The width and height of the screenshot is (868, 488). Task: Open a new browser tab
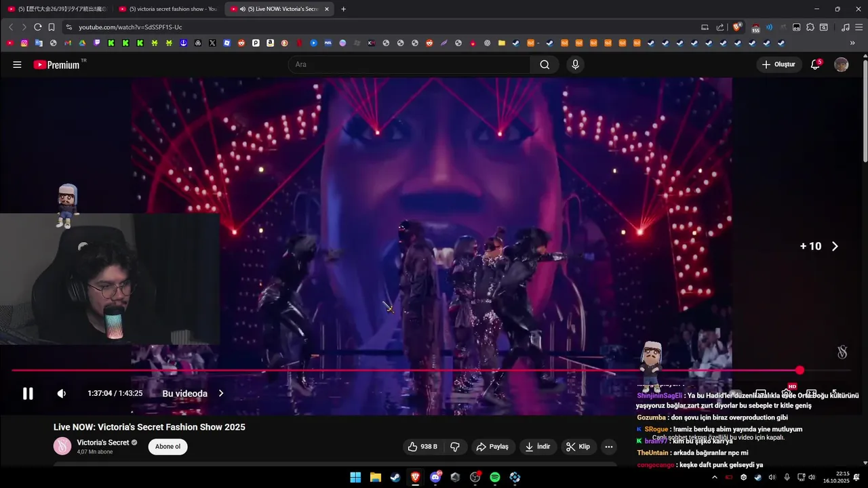click(343, 9)
